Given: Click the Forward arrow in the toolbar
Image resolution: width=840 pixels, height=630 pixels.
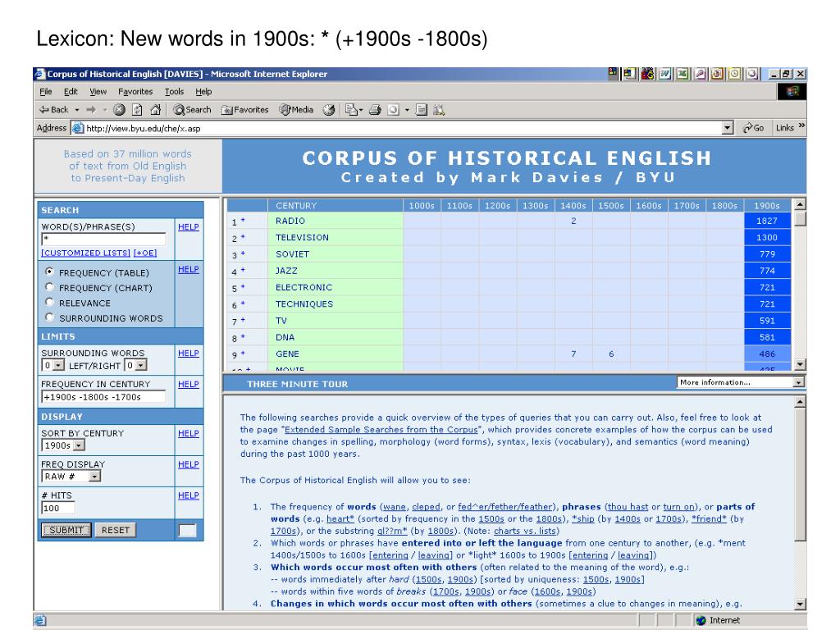Looking at the screenshot, I should pos(91,110).
